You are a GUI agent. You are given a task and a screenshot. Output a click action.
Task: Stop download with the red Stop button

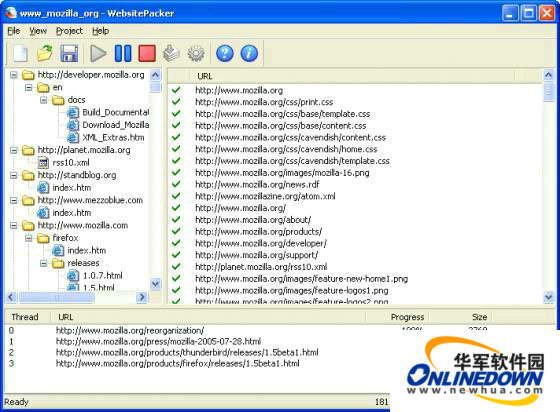tap(147, 54)
